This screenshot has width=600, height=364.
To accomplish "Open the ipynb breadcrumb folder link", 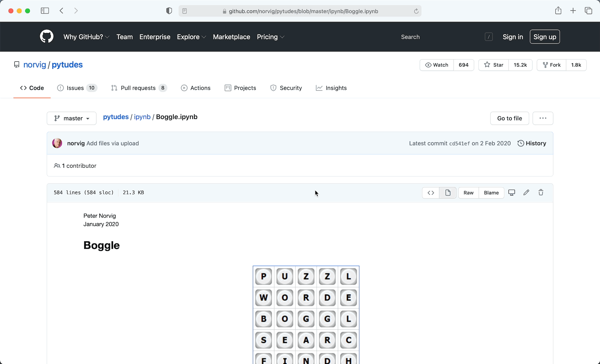I will pos(142,117).
